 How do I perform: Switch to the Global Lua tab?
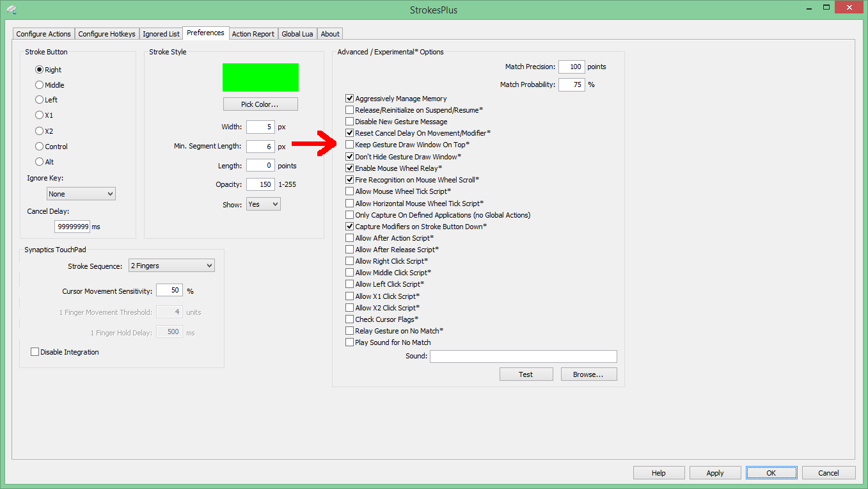point(297,34)
